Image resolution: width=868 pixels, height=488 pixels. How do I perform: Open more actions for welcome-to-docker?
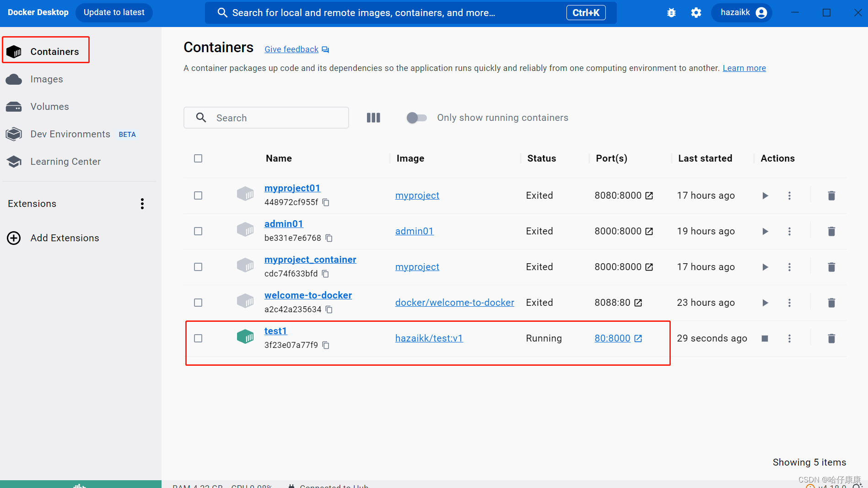[789, 303]
